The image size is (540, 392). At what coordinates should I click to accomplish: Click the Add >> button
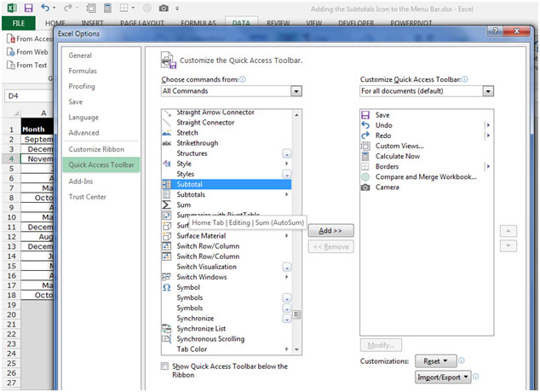click(x=330, y=230)
